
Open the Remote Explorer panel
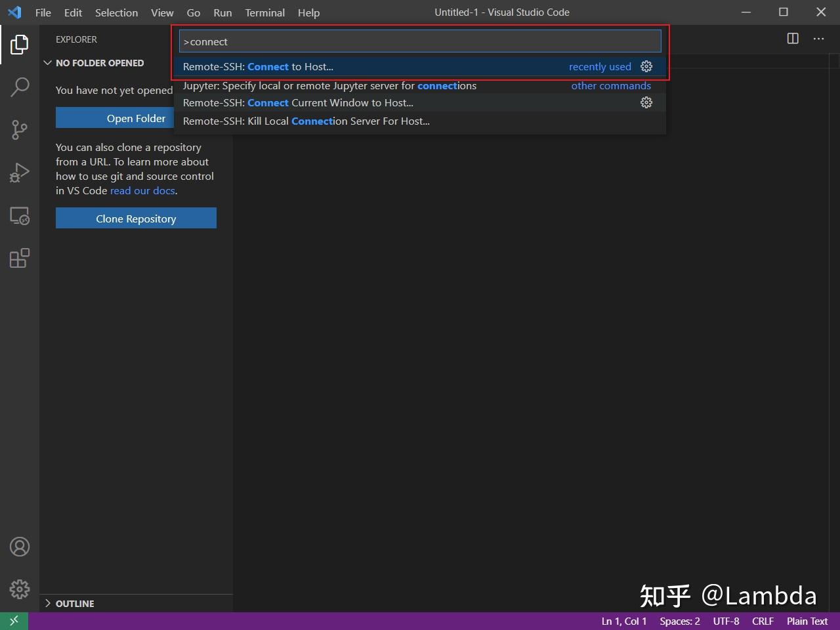click(x=19, y=215)
